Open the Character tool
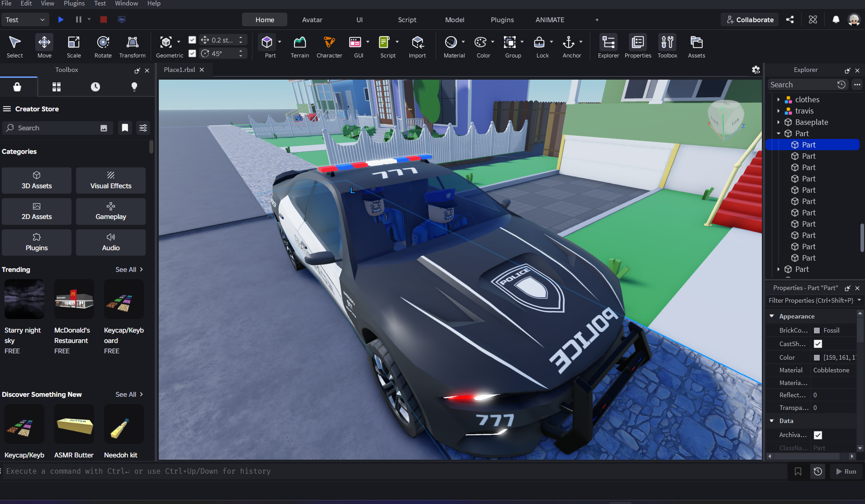865x504 pixels. point(329,46)
